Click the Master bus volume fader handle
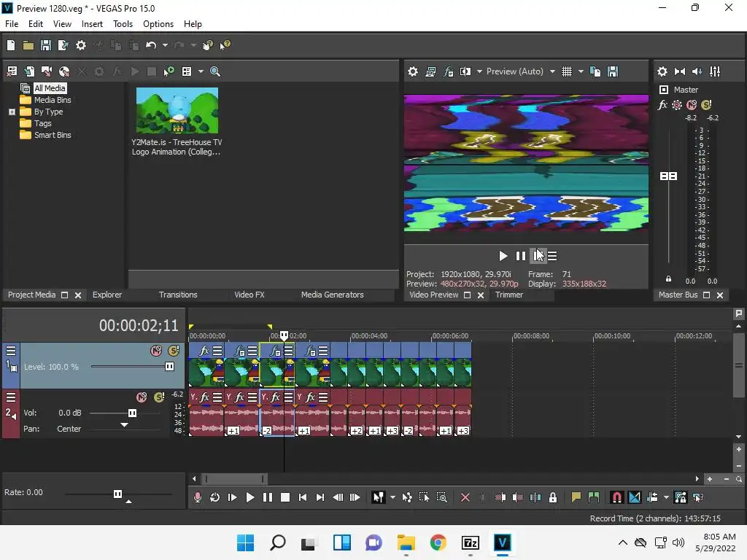 [668, 176]
